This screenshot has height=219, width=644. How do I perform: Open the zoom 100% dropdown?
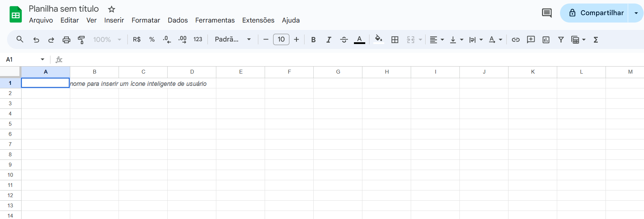(x=107, y=39)
